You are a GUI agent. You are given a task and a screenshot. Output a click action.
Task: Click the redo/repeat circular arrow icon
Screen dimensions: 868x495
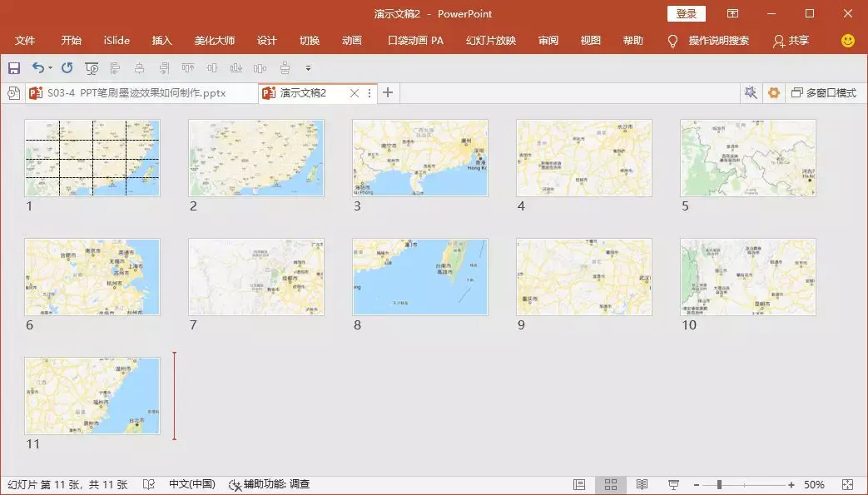click(67, 68)
